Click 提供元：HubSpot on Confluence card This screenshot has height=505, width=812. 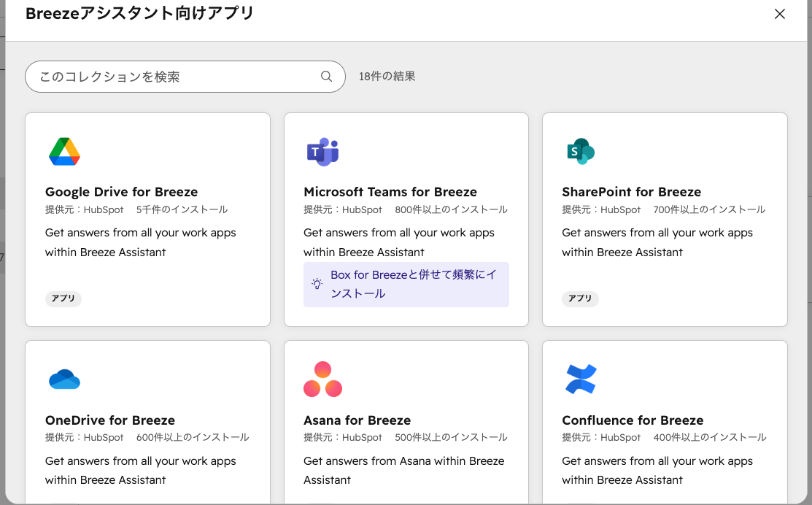pos(601,438)
